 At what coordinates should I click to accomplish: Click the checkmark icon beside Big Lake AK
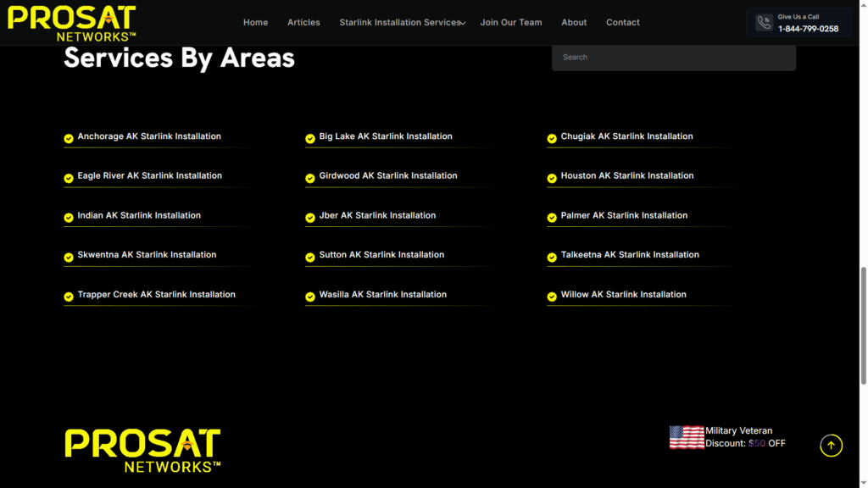310,138
